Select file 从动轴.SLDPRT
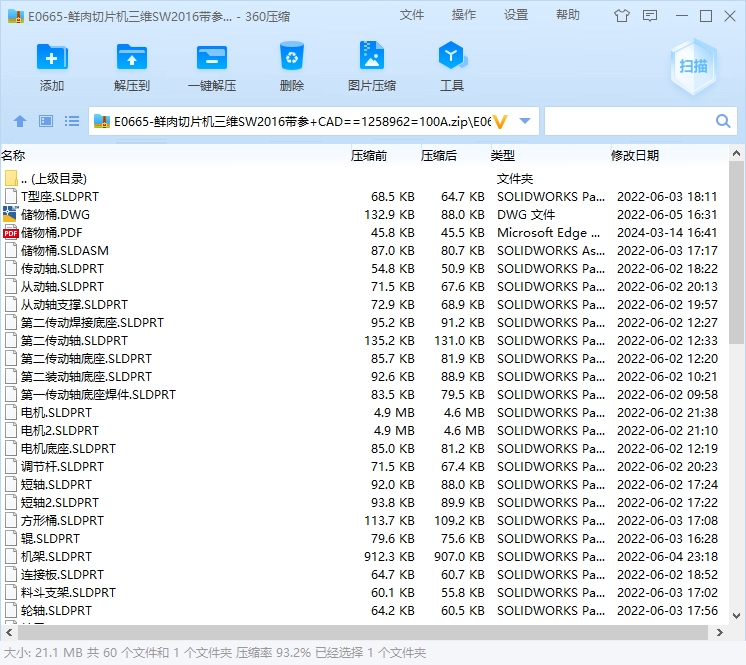Image resolution: width=746 pixels, height=665 pixels. tap(364, 287)
